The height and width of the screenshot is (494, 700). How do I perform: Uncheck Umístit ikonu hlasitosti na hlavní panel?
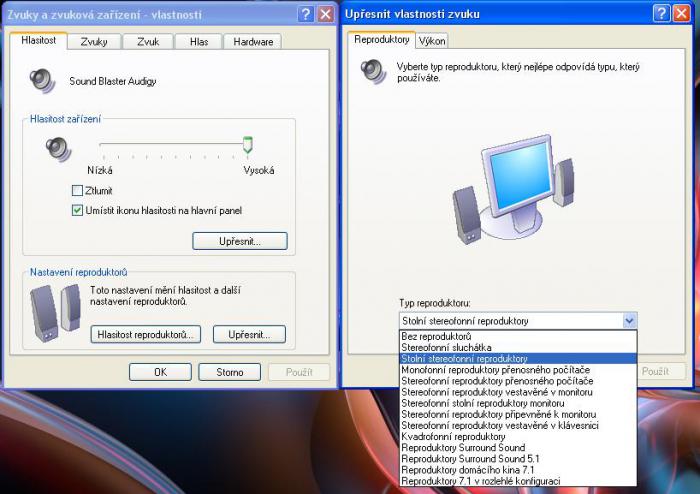click(77, 210)
